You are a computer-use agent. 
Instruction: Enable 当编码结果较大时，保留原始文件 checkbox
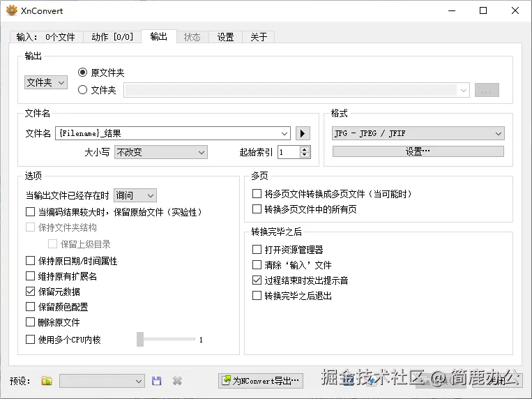30,212
